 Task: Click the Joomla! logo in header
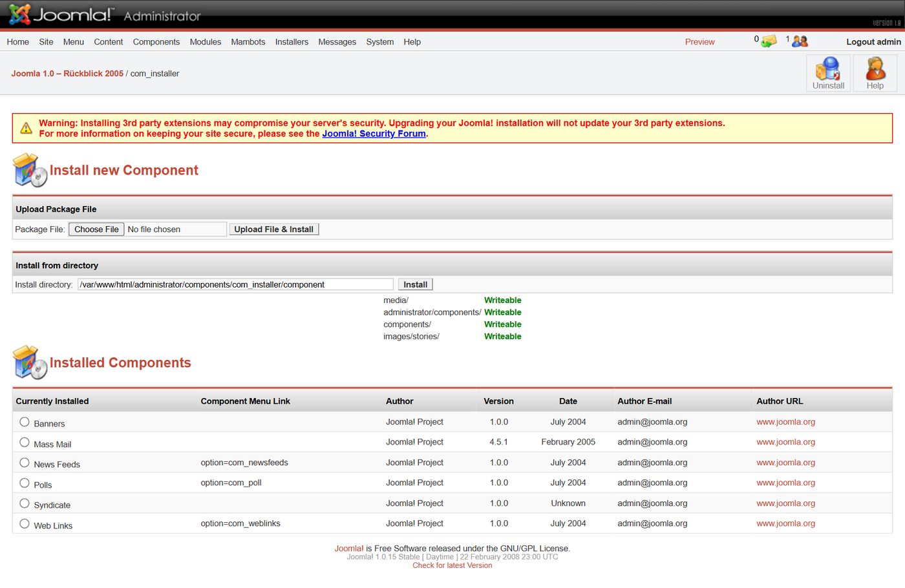coord(60,14)
